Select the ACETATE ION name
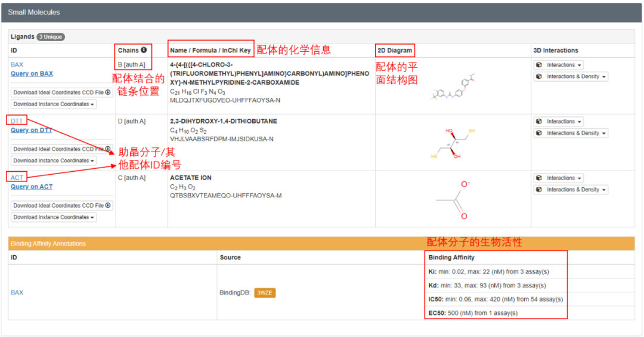 191,178
